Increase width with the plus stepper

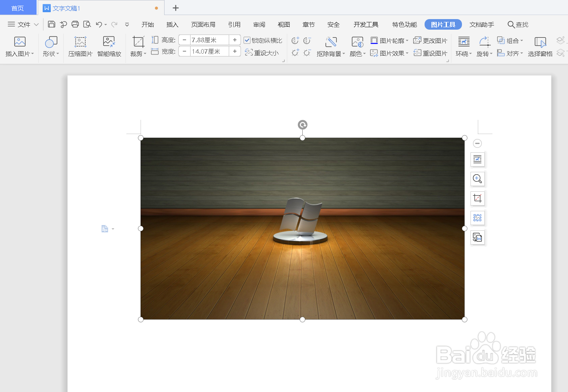pyautogui.click(x=235, y=51)
